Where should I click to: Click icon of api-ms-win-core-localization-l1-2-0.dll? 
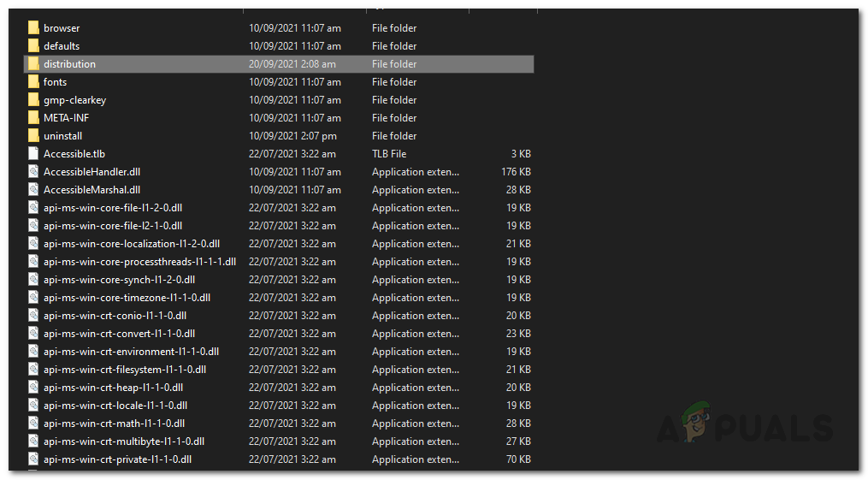33,244
